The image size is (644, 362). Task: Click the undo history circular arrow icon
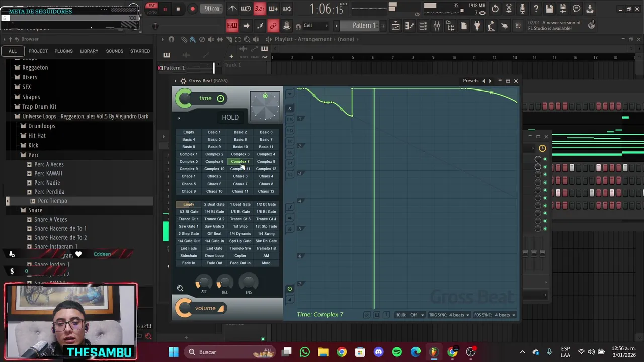tap(495, 9)
